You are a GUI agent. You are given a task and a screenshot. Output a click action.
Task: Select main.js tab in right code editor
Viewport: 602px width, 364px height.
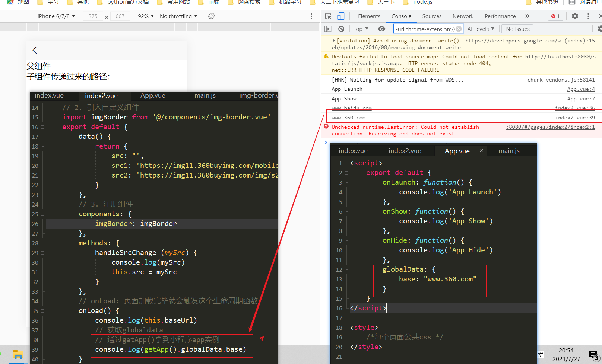(x=509, y=151)
